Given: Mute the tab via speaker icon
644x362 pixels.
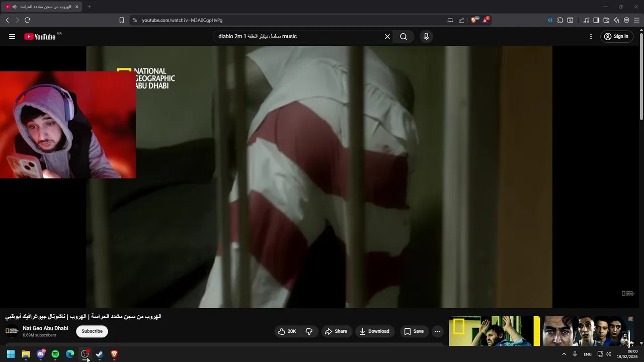Looking at the screenshot, I should coord(14,7).
